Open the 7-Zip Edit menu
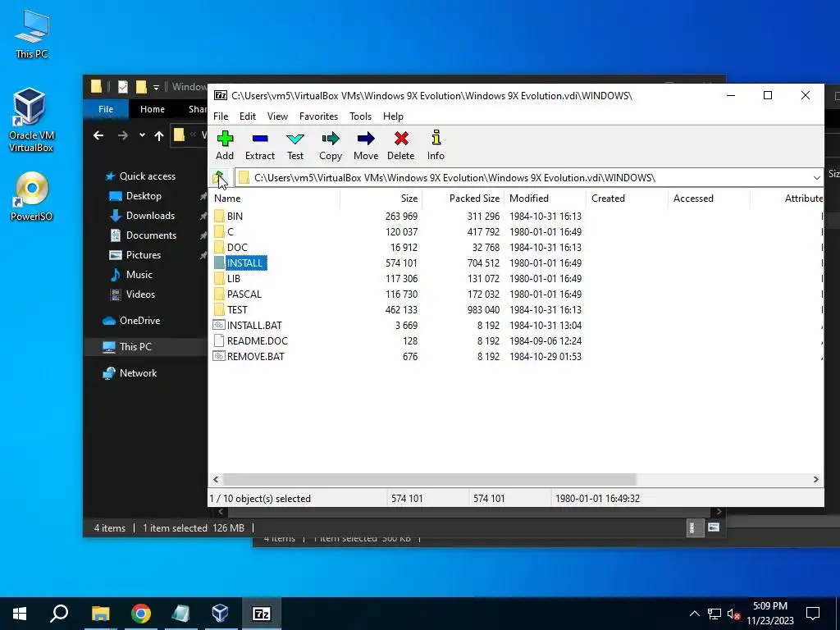The height and width of the screenshot is (630, 840). pyautogui.click(x=248, y=116)
